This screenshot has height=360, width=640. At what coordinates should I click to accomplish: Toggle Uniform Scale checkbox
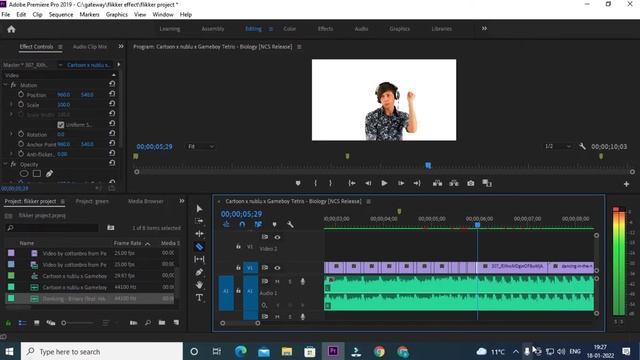click(x=61, y=124)
